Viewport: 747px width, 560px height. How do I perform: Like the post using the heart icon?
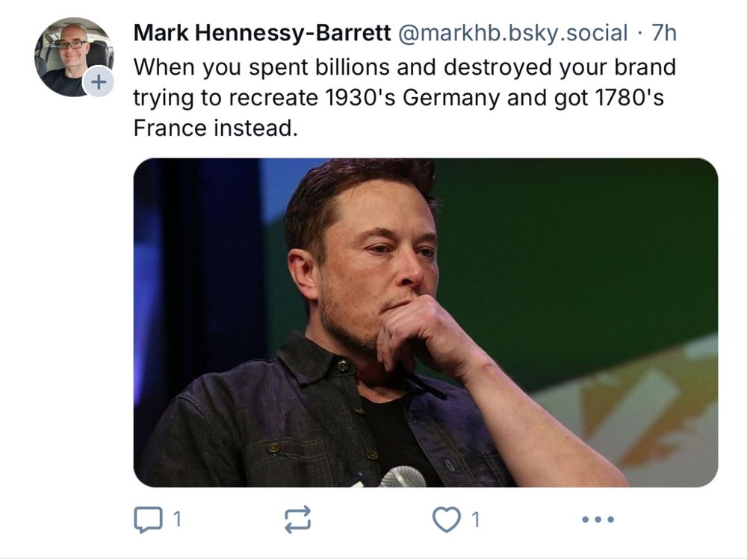coord(447,517)
